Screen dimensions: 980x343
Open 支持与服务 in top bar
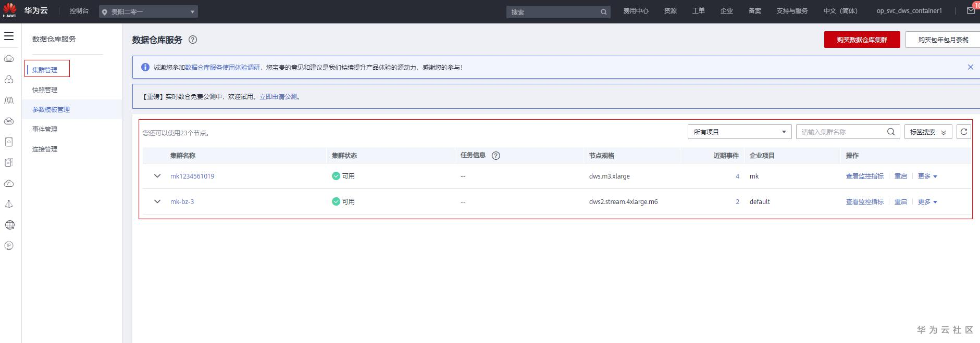[792, 11]
